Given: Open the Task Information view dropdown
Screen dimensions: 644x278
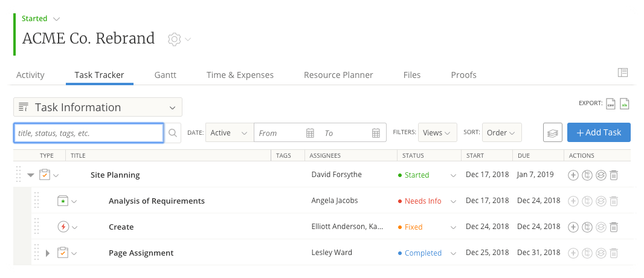Looking at the screenshot, I should [x=98, y=108].
